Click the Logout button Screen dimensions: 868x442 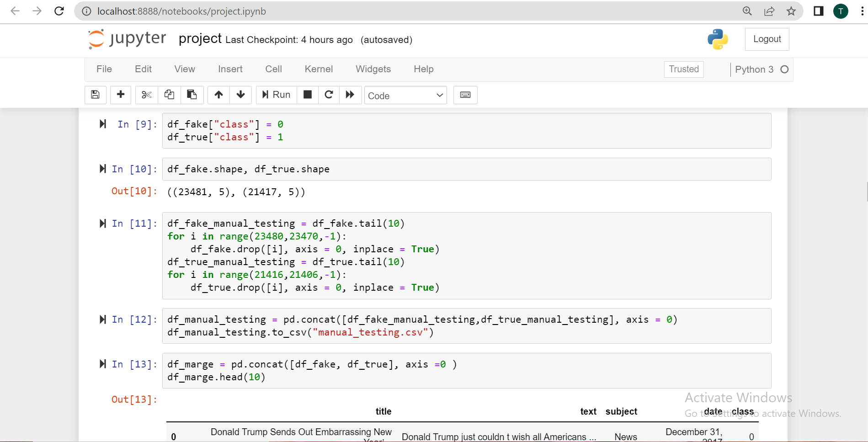click(767, 39)
